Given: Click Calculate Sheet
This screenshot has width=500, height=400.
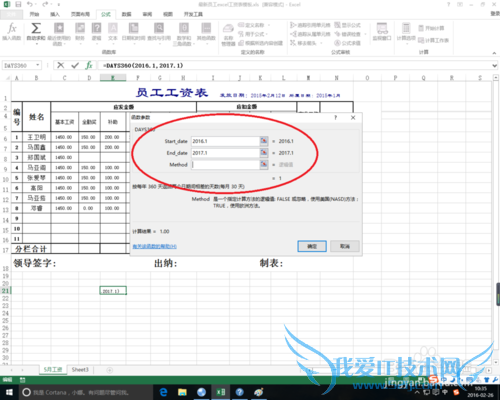Looking at the screenshot, I should pos(433,40).
